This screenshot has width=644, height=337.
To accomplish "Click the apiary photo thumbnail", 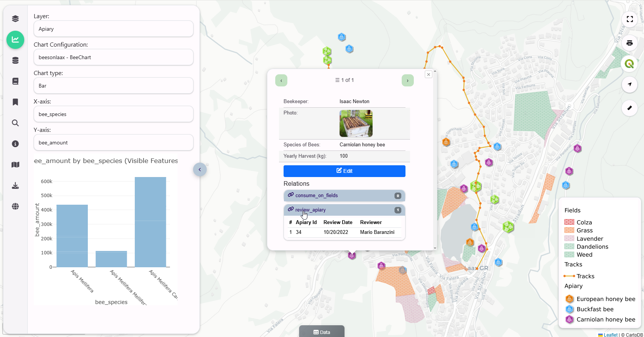I will click(x=356, y=124).
